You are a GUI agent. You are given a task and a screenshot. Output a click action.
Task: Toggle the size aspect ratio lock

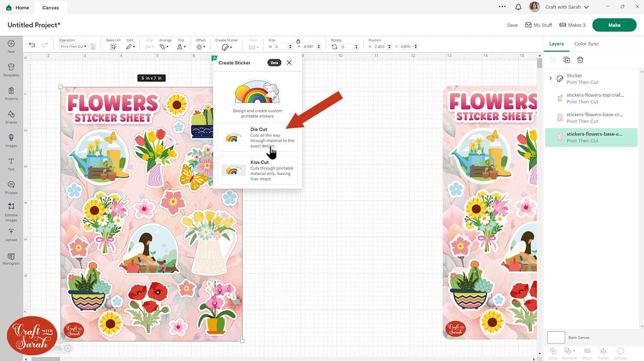coord(298,41)
